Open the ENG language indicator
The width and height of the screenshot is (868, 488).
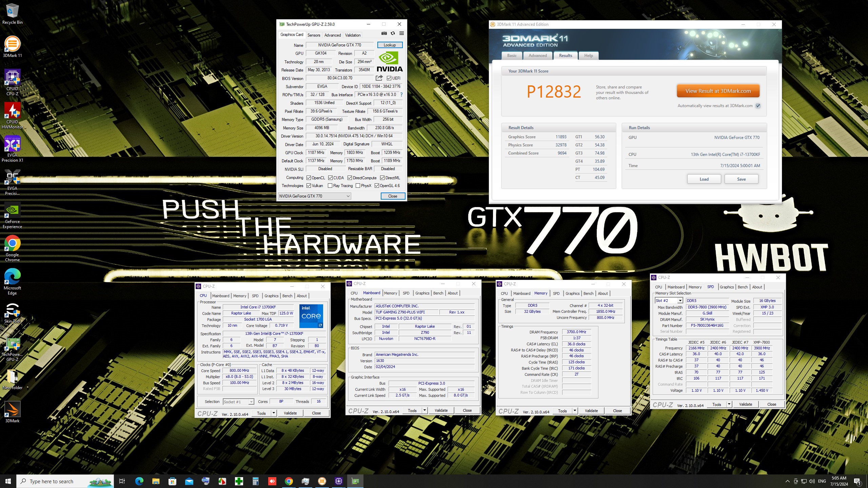point(822,481)
